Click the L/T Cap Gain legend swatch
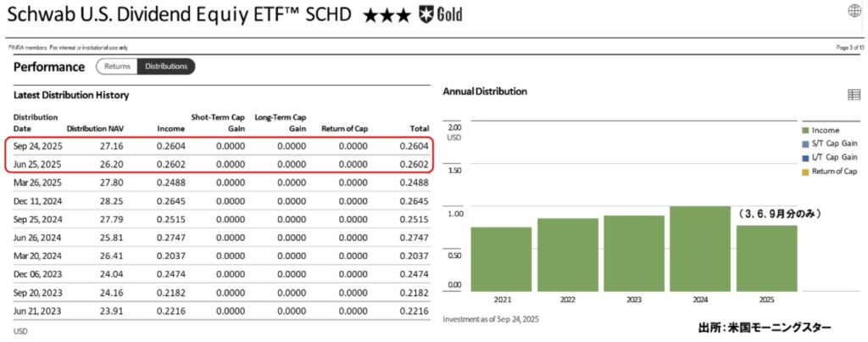 [804, 157]
